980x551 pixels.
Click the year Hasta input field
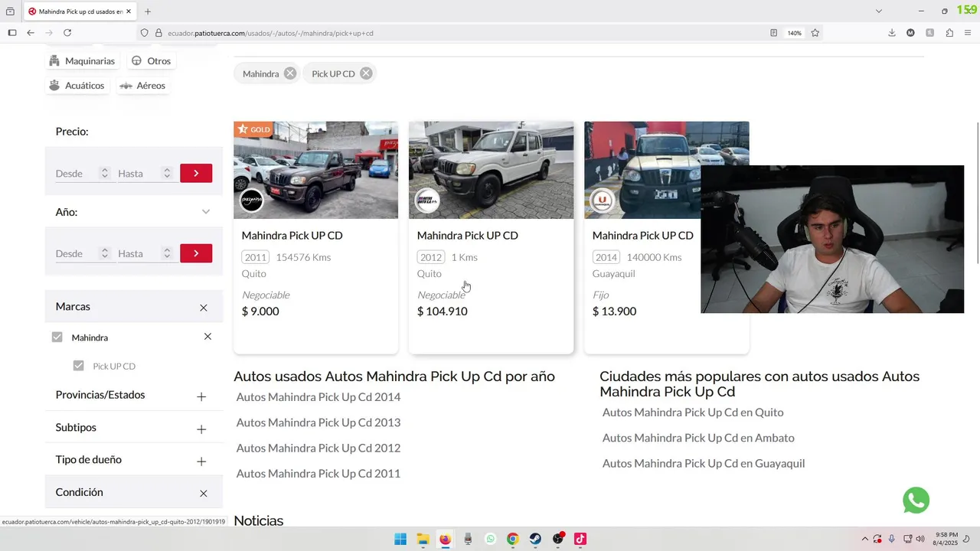point(139,253)
